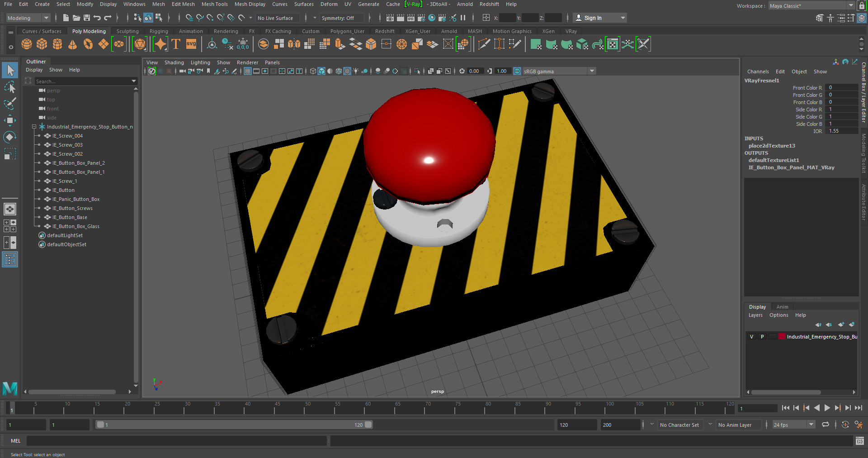Screen dimensions: 868x458
Task: Open the viewport Shading menu
Action: point(174,62)
